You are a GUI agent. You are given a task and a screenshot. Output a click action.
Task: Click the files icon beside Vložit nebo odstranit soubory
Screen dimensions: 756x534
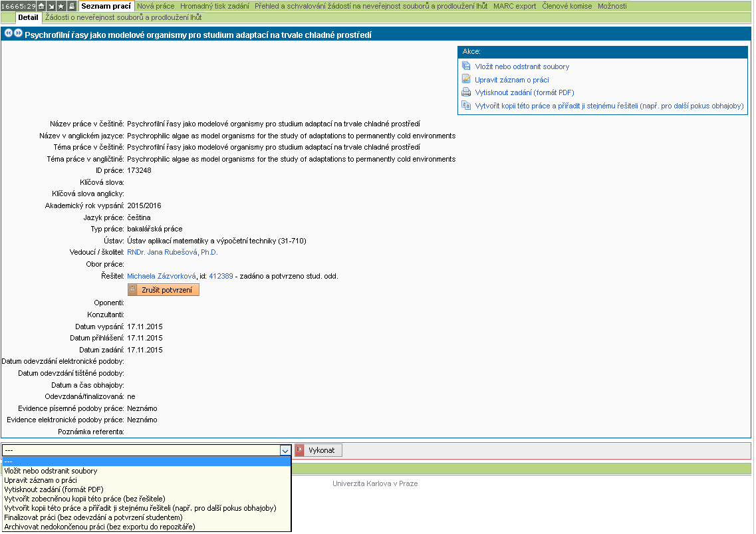(466, 66)
